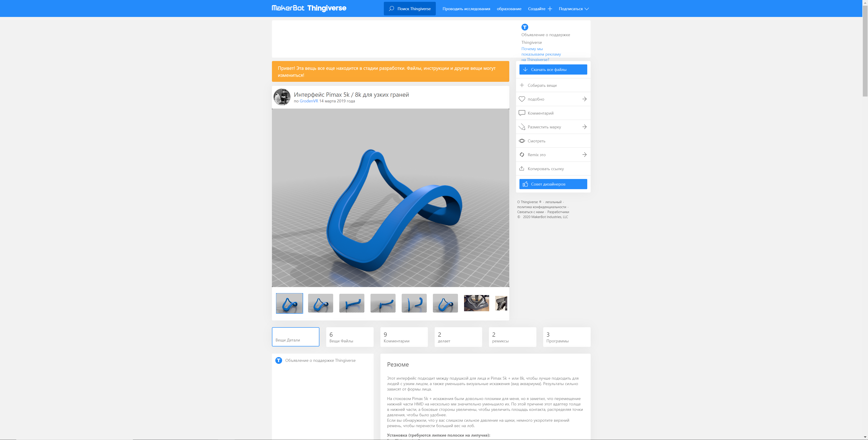Click the Смотреть label
868x440 pixels.
tap(536, 141)
